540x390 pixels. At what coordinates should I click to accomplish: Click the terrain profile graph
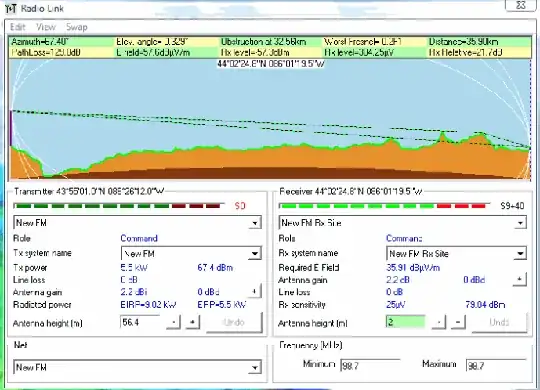tap(270, 119)
